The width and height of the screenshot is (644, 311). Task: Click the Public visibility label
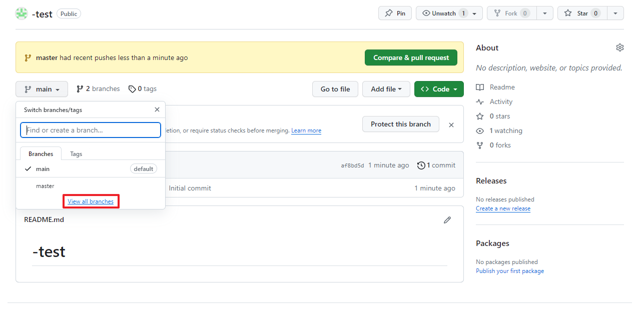coord(69,14)
